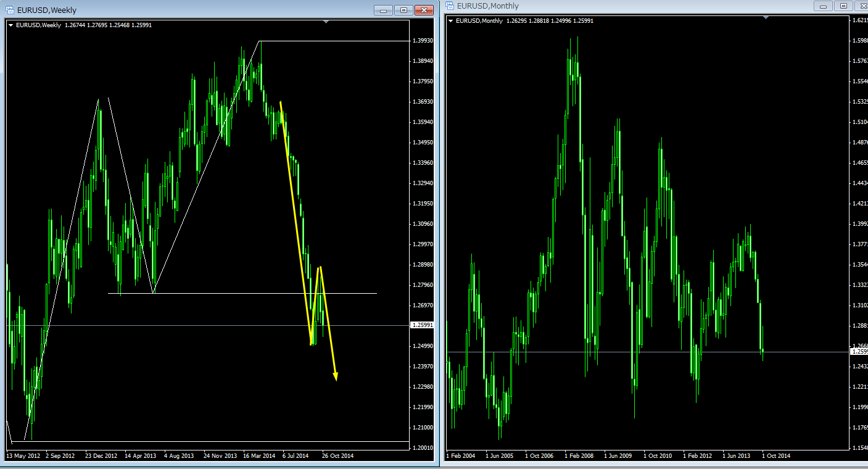Click the 1.39930 price level on Weekly scale
Viewport: 868px width, 469px height.
point(422,41)
